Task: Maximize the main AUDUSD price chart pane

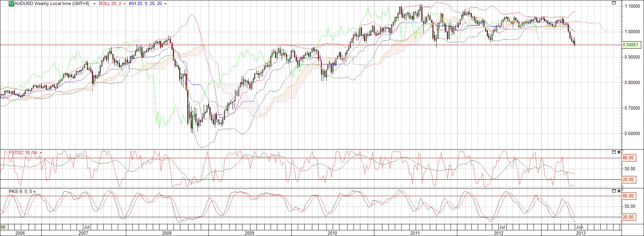Action: point(614,3)
